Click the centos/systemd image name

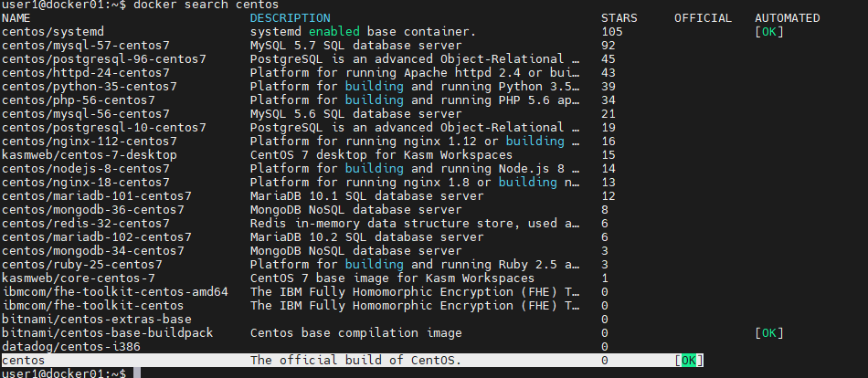(53, 32)
